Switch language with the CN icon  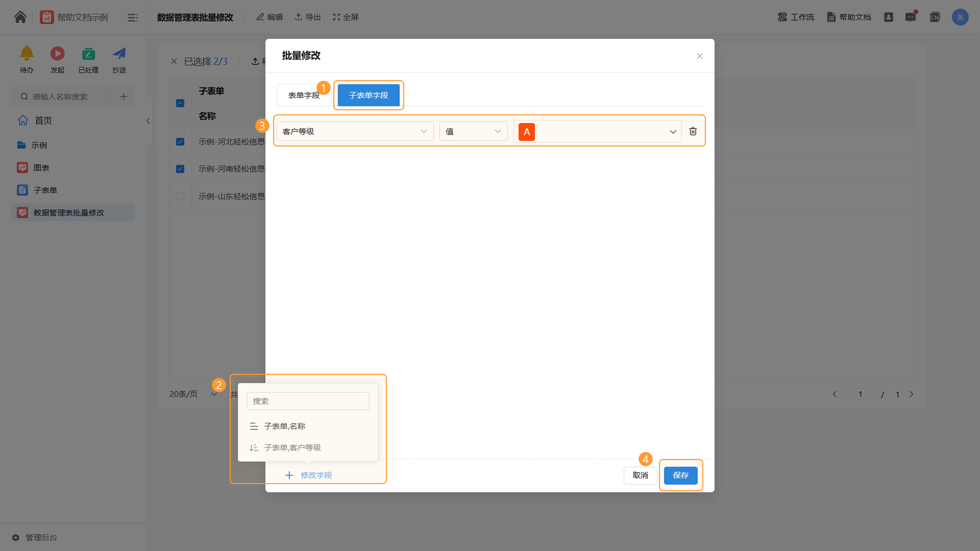coord(935,17)
